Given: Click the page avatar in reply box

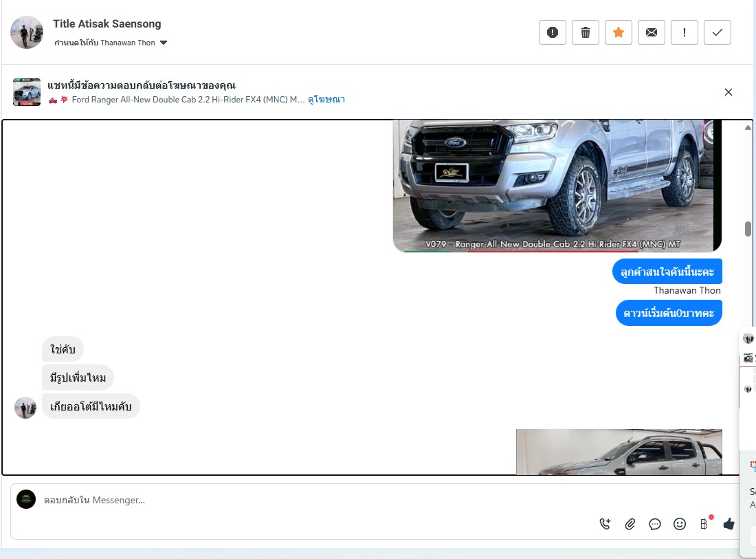Looking at the screenshot, I should [26, 499].
